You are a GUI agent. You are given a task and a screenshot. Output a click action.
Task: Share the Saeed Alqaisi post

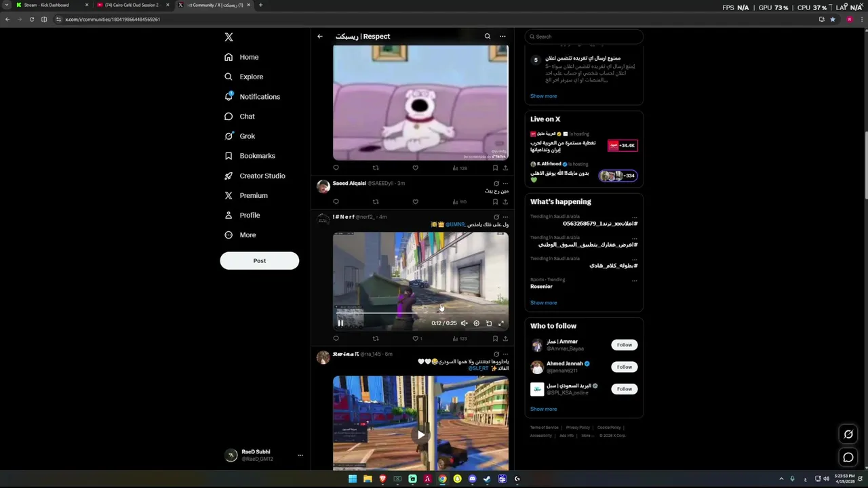point(505,201)
